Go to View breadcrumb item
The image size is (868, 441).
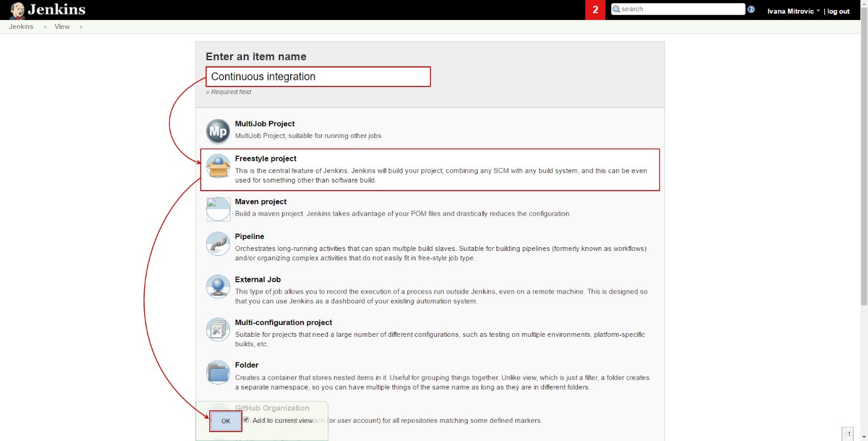coord(62,27)
